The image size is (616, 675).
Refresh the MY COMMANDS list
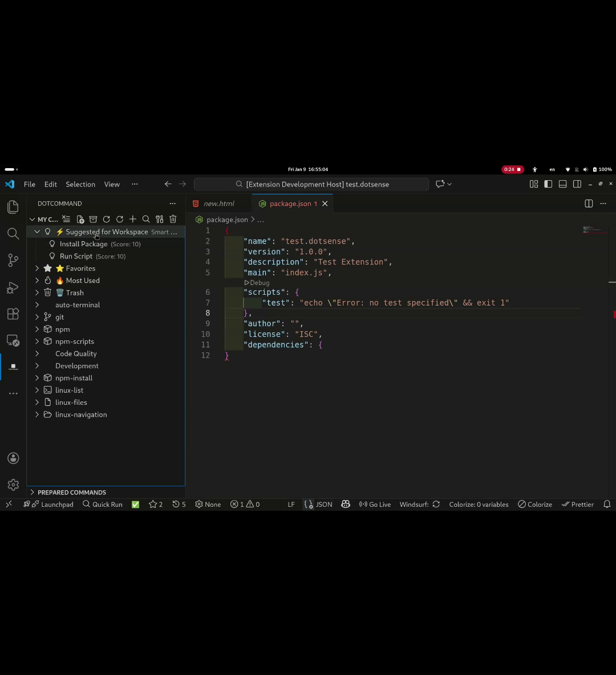tap(106, 219)
